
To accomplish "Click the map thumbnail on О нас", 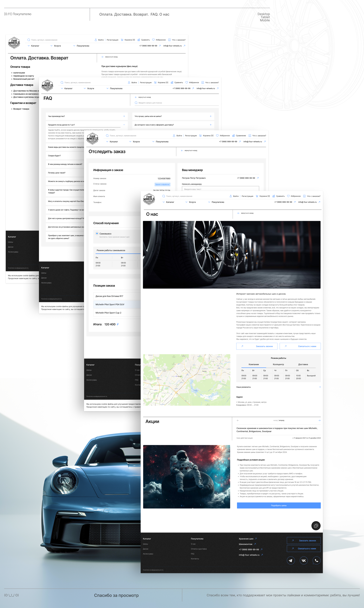I will coord(187,380).
